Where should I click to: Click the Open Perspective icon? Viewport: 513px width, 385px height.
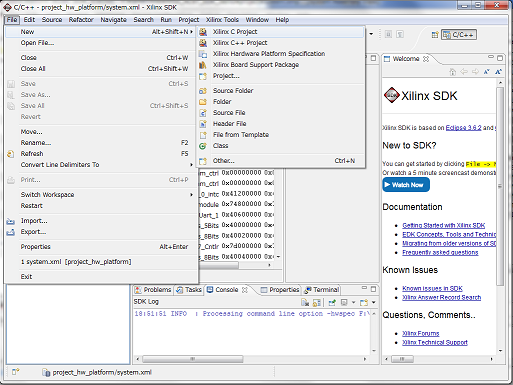tap(435, 35)
